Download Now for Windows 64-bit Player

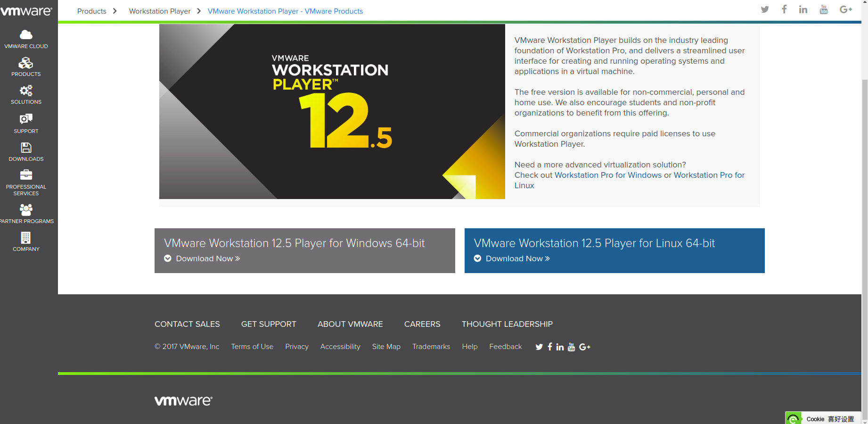207,258
